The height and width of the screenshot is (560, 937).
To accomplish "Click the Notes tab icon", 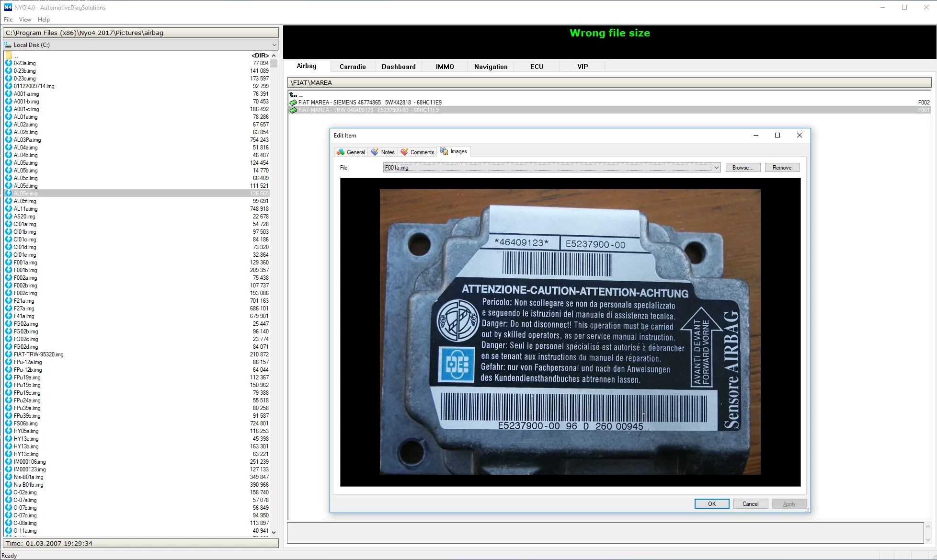I will (375, 152).
